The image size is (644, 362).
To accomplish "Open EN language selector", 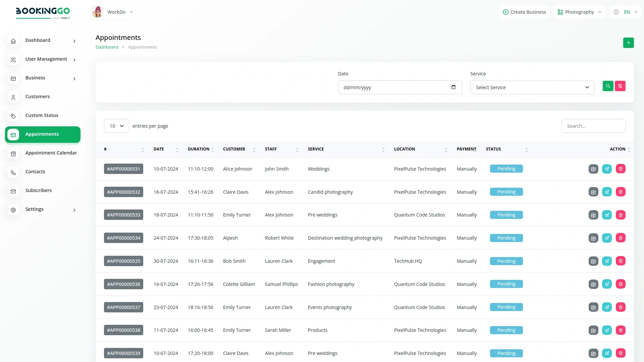I will [626, 12].
